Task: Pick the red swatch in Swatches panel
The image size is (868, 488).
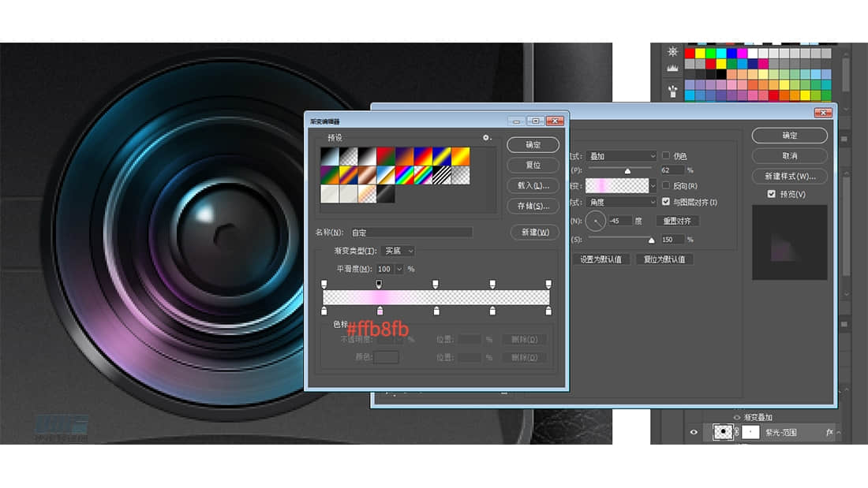Action: tap(690, 53)
